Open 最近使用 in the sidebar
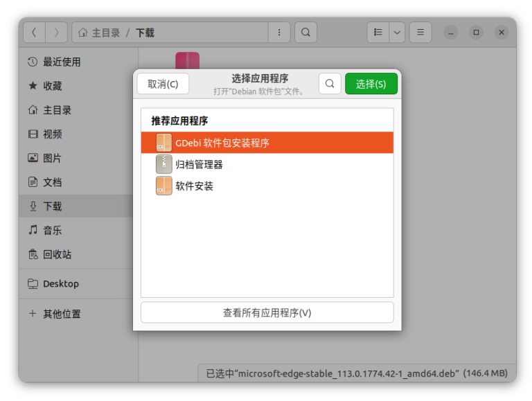Screen dimensions: 532x401 coord(62,62)
